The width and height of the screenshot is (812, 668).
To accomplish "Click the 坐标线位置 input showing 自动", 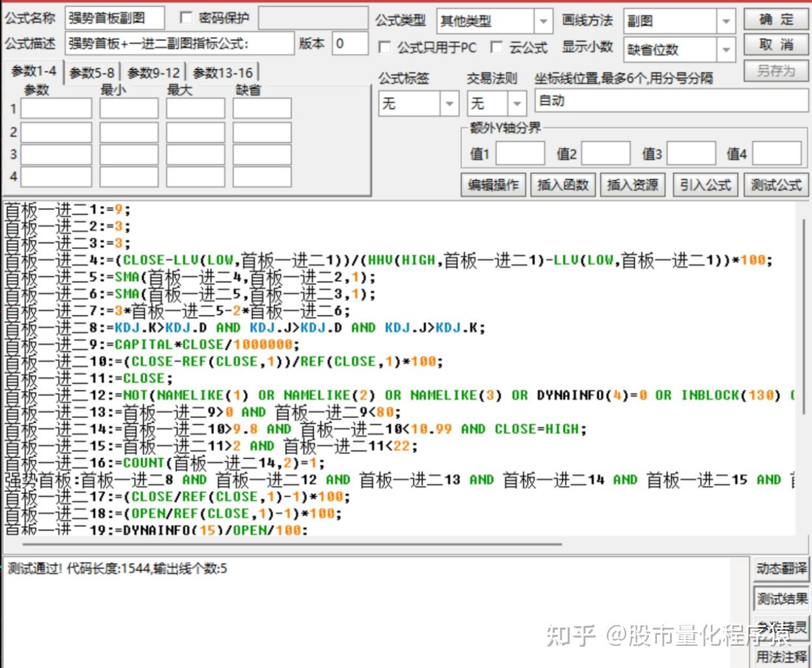I will (x=671, y=101).
